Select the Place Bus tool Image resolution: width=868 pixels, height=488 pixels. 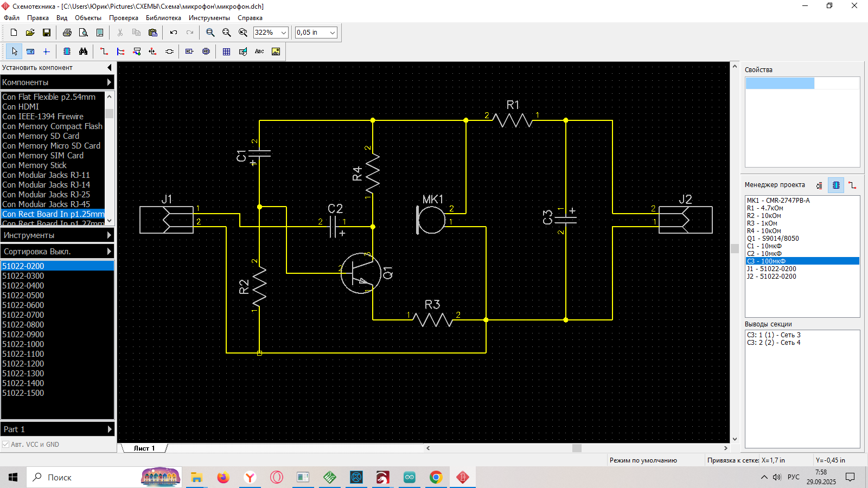point(120,52)
